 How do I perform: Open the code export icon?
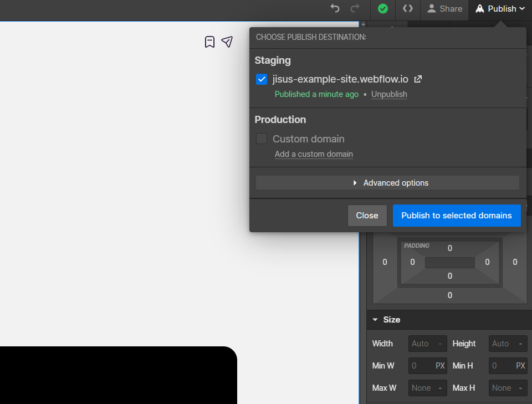pyautogui.click(x=408, y=8)
